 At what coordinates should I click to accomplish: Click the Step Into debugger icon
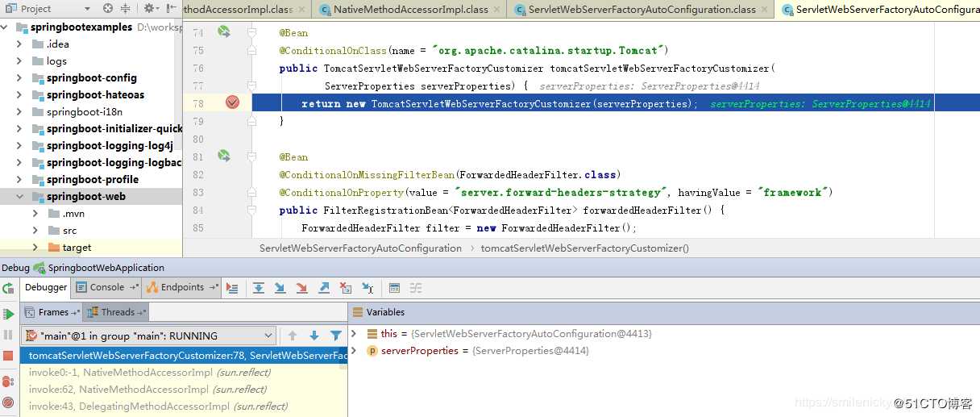(x=280, y=287)
